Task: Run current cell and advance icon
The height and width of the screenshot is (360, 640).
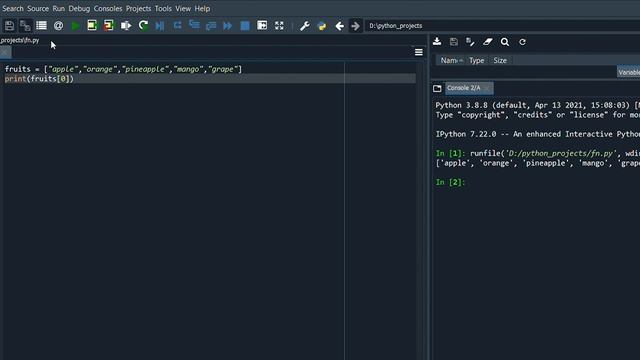Action: 109,26
